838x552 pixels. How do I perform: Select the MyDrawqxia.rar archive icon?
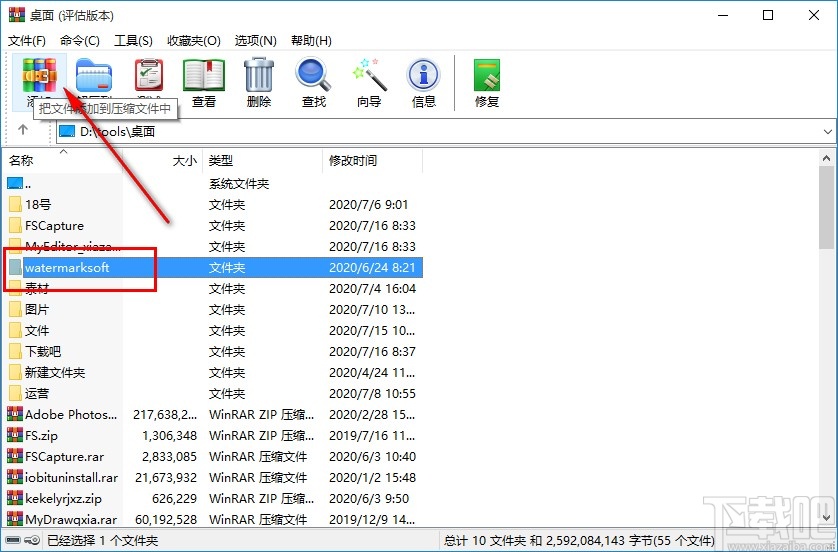coord(15,519)
